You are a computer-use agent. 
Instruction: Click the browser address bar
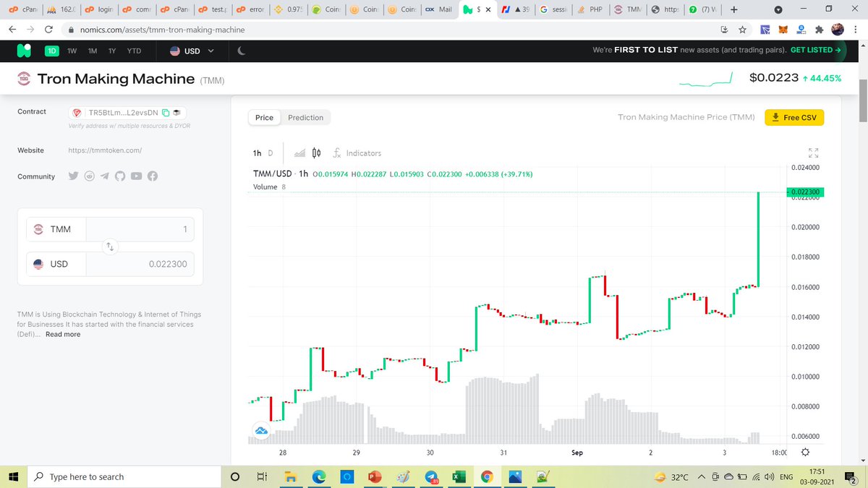click(391, 30)
